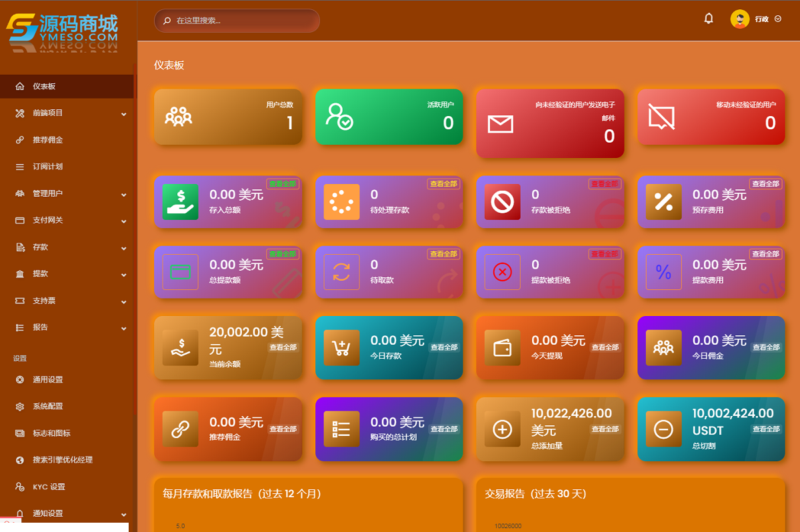Image resolution: width=800 pixels, height=532 pixels.
Task: Click the 活跃用户 verified user icon
Action: (x=339, y=116)
